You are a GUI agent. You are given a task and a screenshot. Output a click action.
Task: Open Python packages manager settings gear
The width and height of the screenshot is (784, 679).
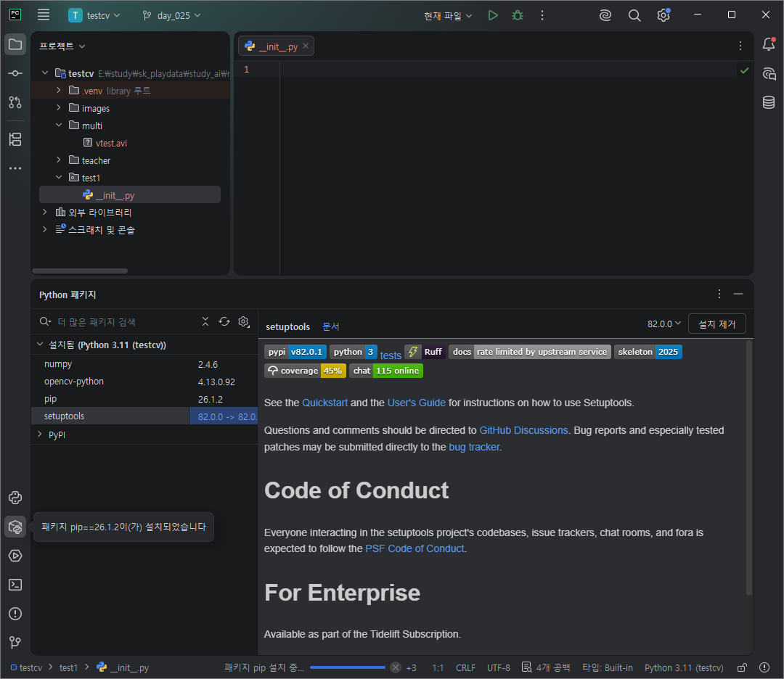(243, 322)
